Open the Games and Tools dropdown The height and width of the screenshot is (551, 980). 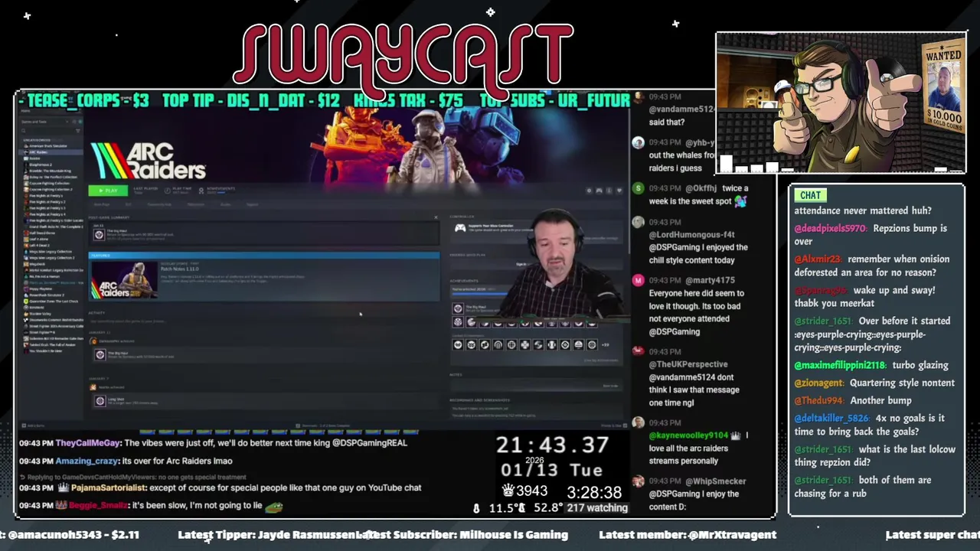click(45, 122)
